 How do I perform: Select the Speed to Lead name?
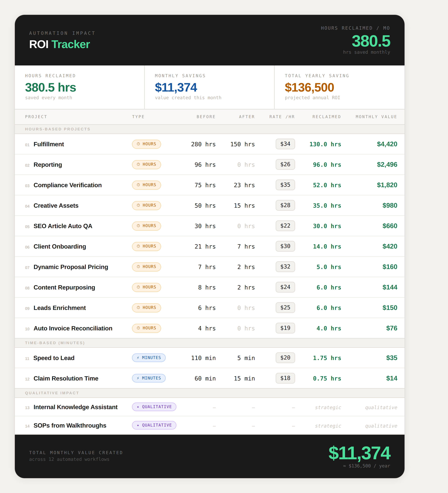coord(54,358)
